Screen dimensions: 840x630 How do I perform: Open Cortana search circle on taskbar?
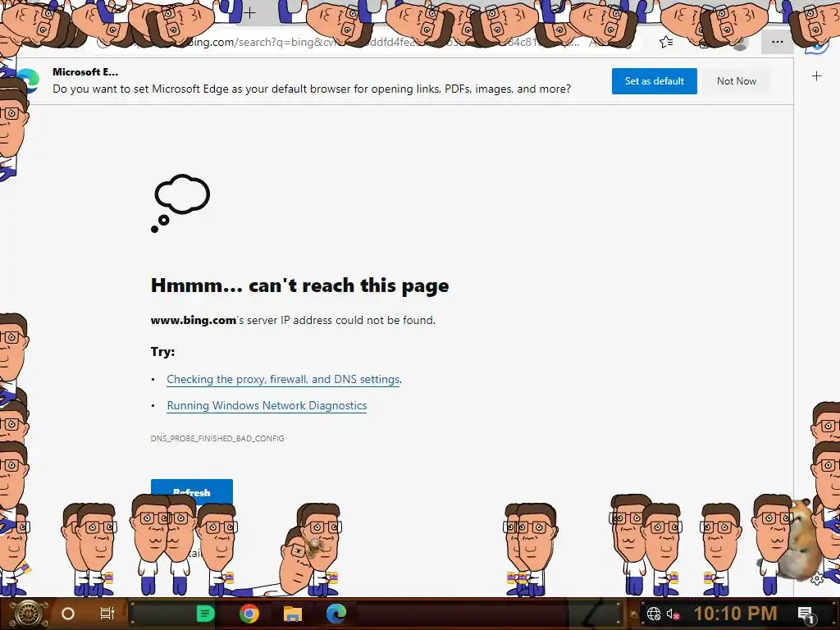68,614
